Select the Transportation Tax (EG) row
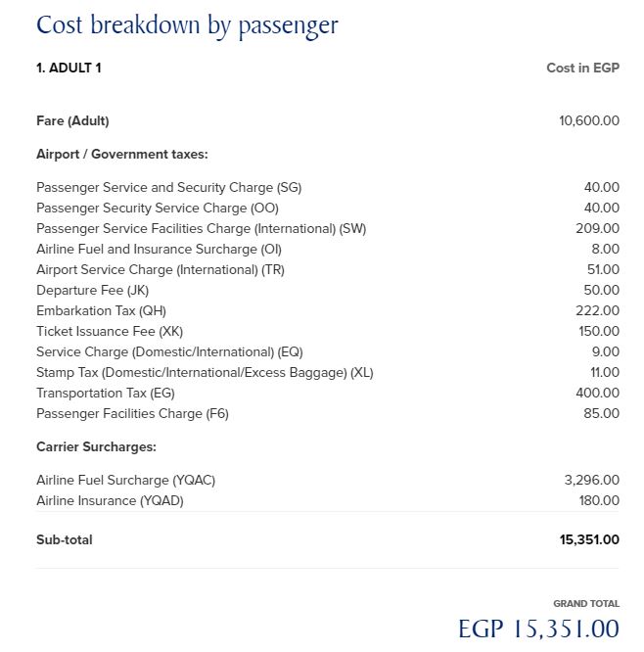This screenshot has height=652, width=644. click(x=106, y=393)
